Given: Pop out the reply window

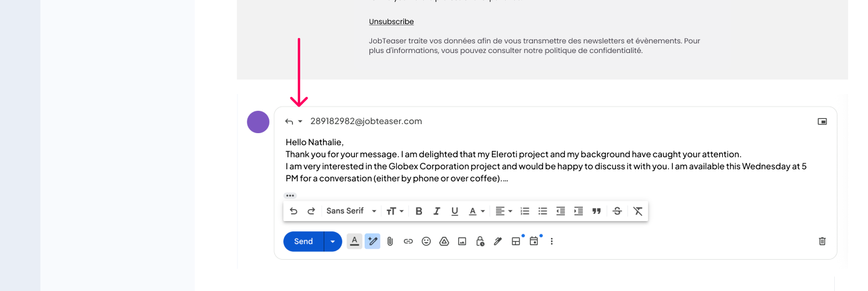Looking at the screenshot, I should [x=822, y=122].
